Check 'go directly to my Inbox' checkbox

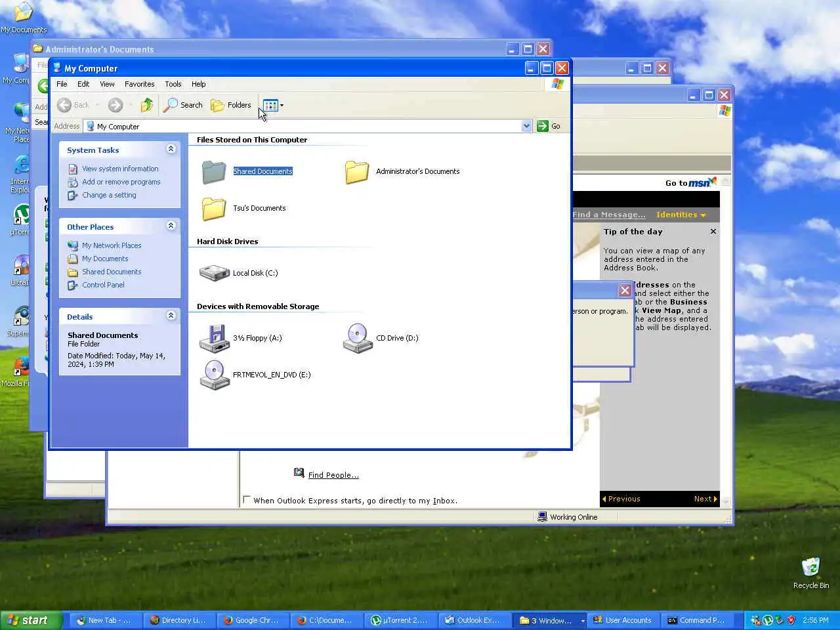tap(247, 499)
